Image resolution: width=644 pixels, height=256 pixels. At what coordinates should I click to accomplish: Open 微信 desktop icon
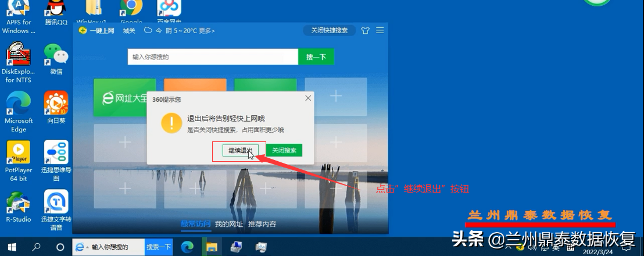coord(56,59)
